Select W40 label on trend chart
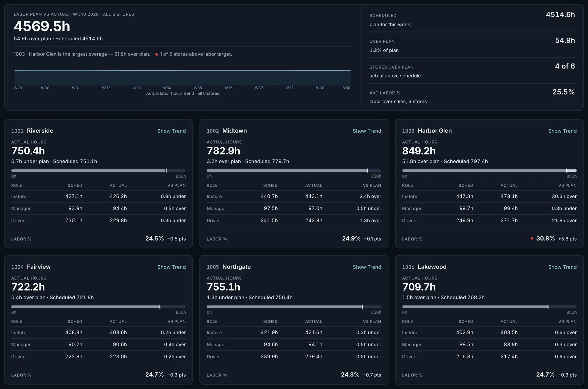The image size is (588, 389). point(347,88)
